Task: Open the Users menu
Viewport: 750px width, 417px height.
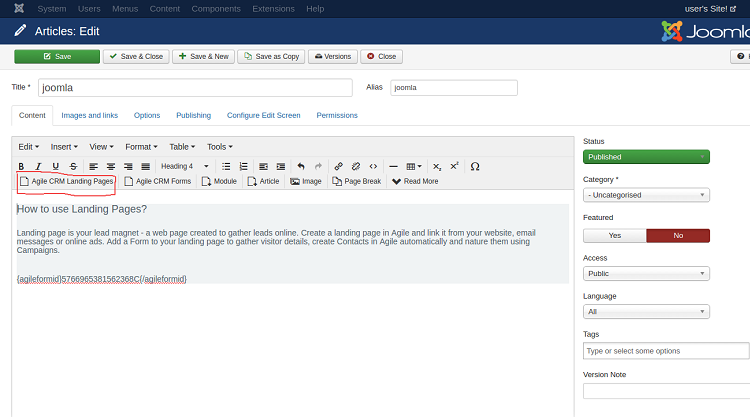Action: pos(89,9)
